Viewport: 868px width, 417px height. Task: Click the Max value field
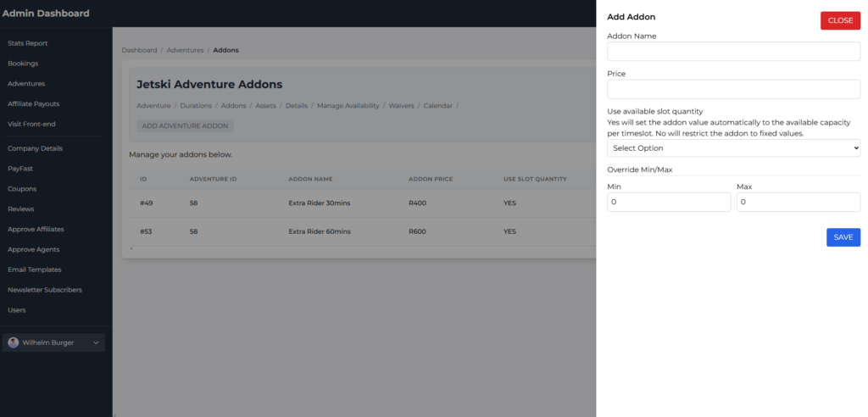798,202
